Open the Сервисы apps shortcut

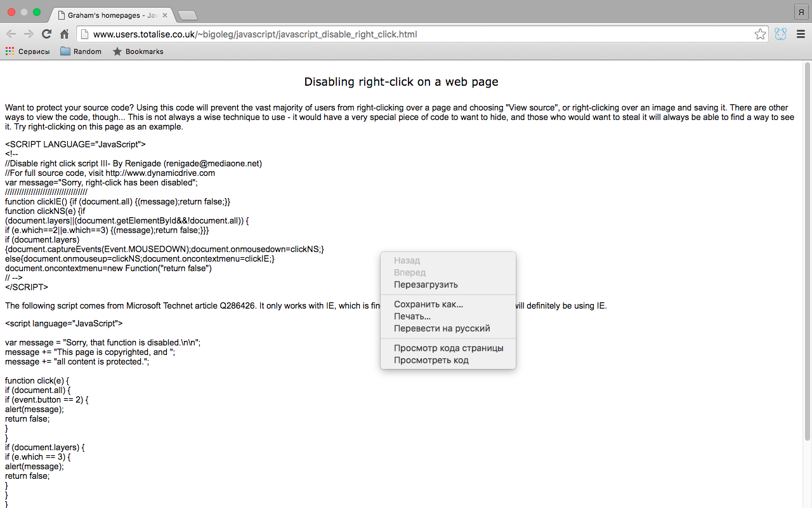(x=27, y=51)
